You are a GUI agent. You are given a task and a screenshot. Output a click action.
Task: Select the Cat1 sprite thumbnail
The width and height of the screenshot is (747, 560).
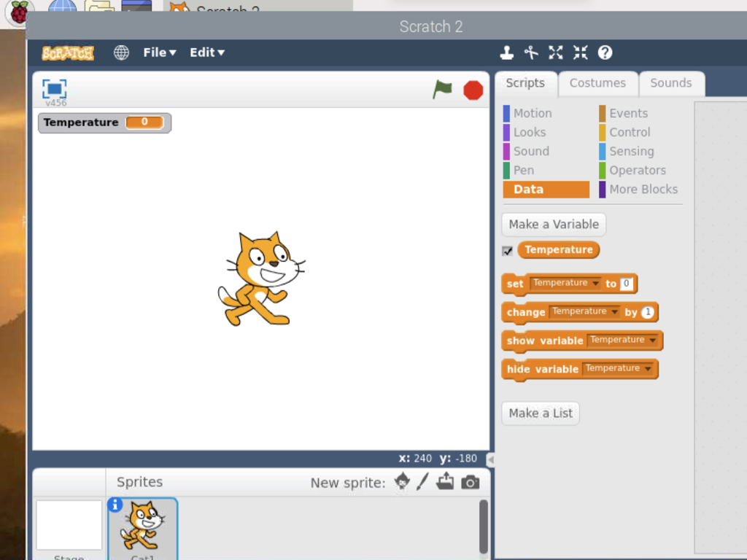pyautogui.click(x=143, y=529)
